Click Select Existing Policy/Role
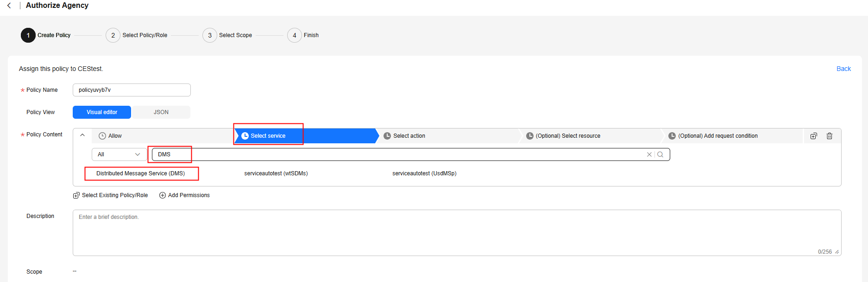The height and width of the screenshot is (282, 868). [x=110, y=195]
